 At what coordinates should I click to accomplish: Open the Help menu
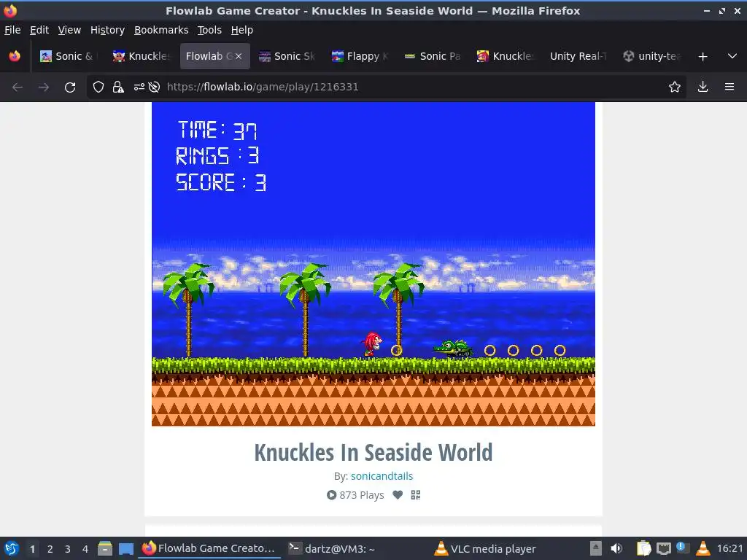pyautogui.click(x=242, y=30)
